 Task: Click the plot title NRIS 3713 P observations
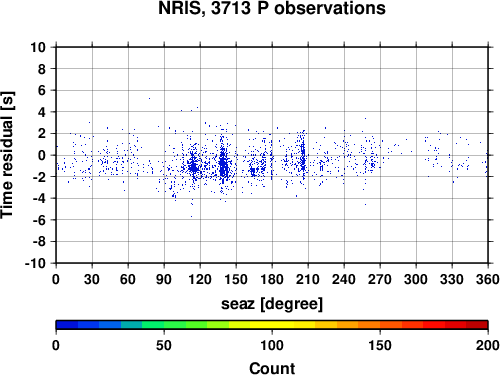tap(272, 8)
